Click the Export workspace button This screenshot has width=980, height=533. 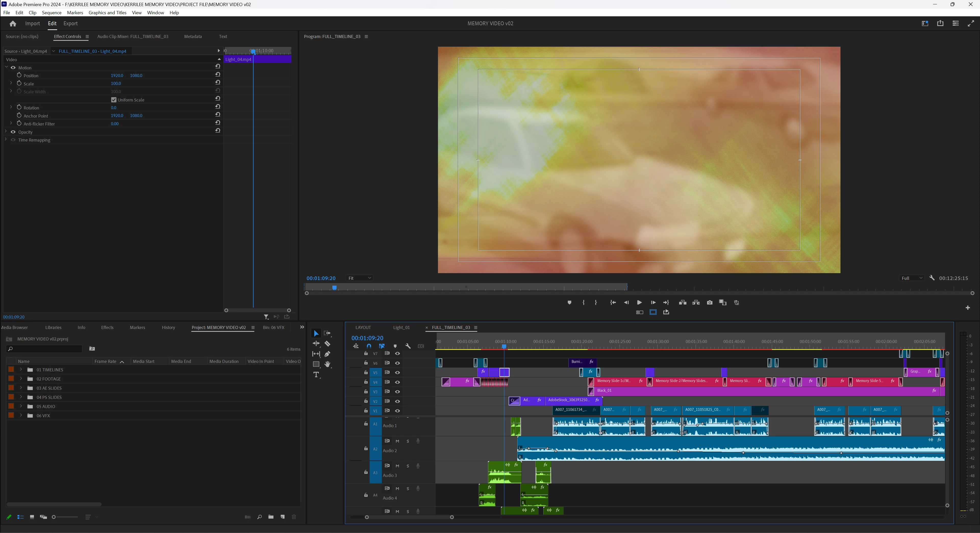pos(70,23)
